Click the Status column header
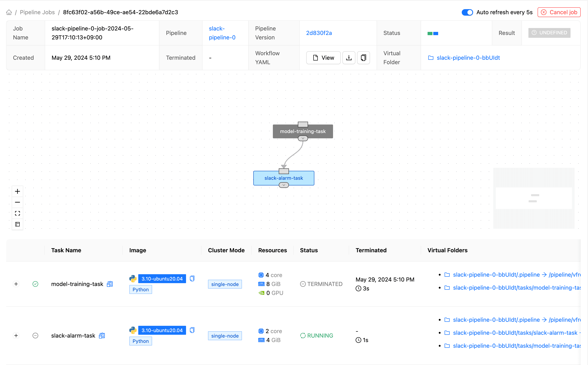Screen dimensions: 588x365 point(309,250)
